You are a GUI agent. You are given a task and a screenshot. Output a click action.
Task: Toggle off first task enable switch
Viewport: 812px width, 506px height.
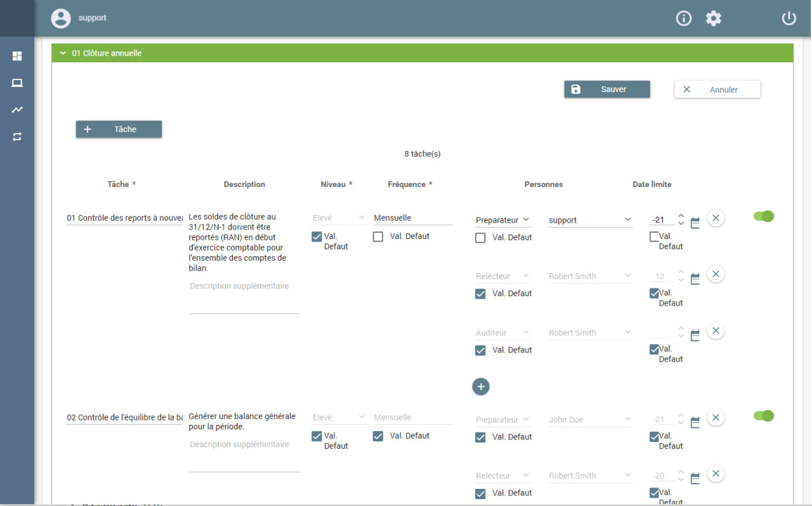click(x=764, y=216)
